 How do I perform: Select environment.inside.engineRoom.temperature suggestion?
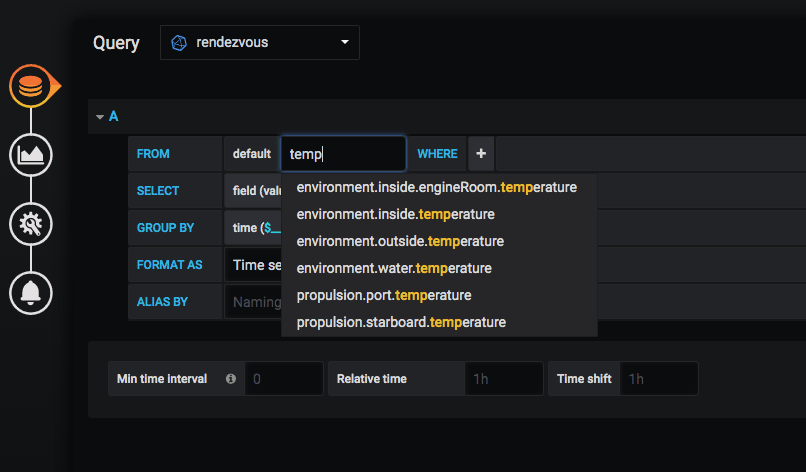[437, 187]
